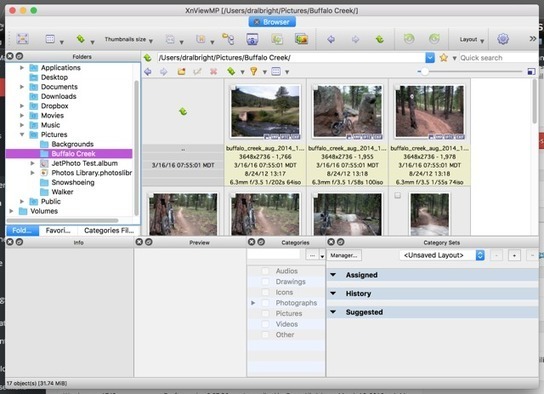Screen dimensions: 544x394
Task: Collapse the Pictures folder tree
Action: tap(22, 135)
